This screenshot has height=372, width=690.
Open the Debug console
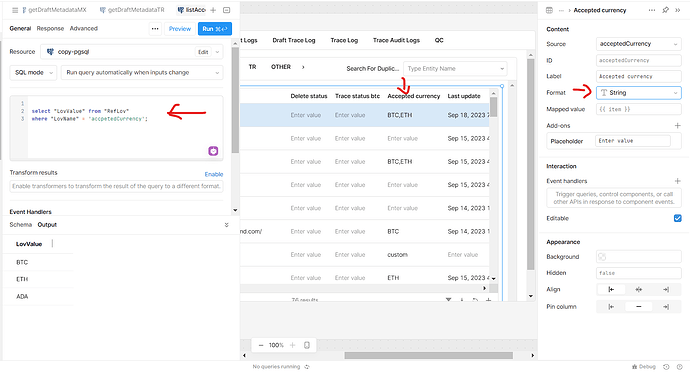pyautogui.click(x=643, y=367)
